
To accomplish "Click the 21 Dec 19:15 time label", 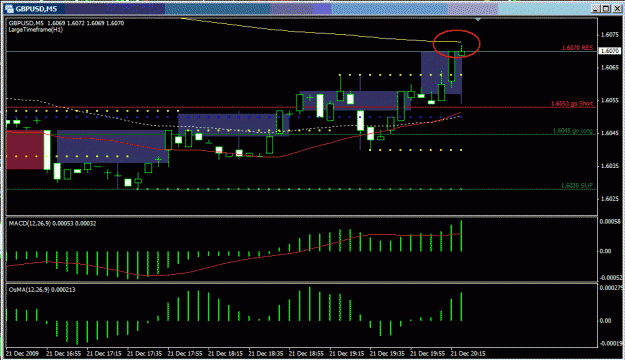I will 346,353.
